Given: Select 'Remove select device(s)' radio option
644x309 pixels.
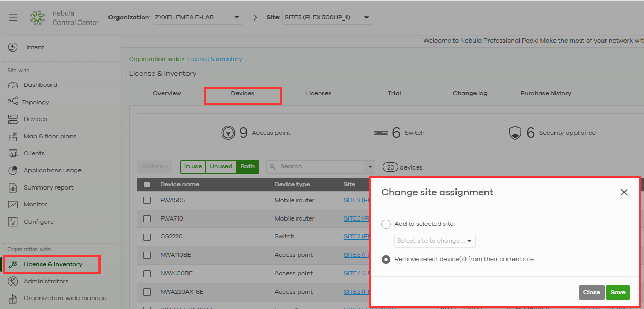Looking at the screenshot, I should tap(386, 259).
